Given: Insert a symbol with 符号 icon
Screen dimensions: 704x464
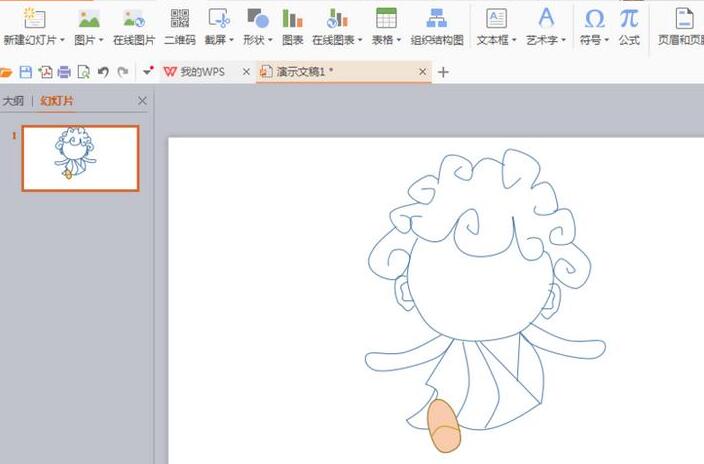Looking at the screenshot, I should click(594, 19).
